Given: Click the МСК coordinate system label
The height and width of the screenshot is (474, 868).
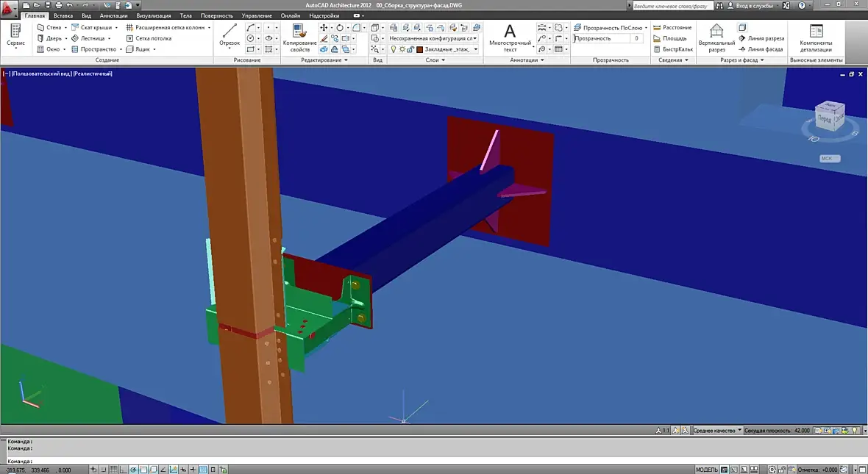Looking at the screenshot, I should pyautogui.click(x=829, y=158).
